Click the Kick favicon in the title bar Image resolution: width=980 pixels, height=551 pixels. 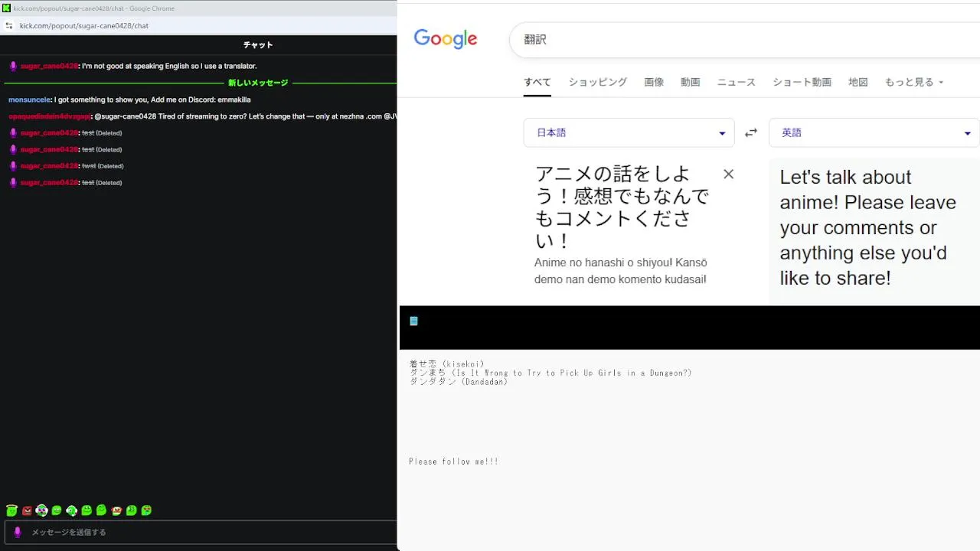pos(7,8)
